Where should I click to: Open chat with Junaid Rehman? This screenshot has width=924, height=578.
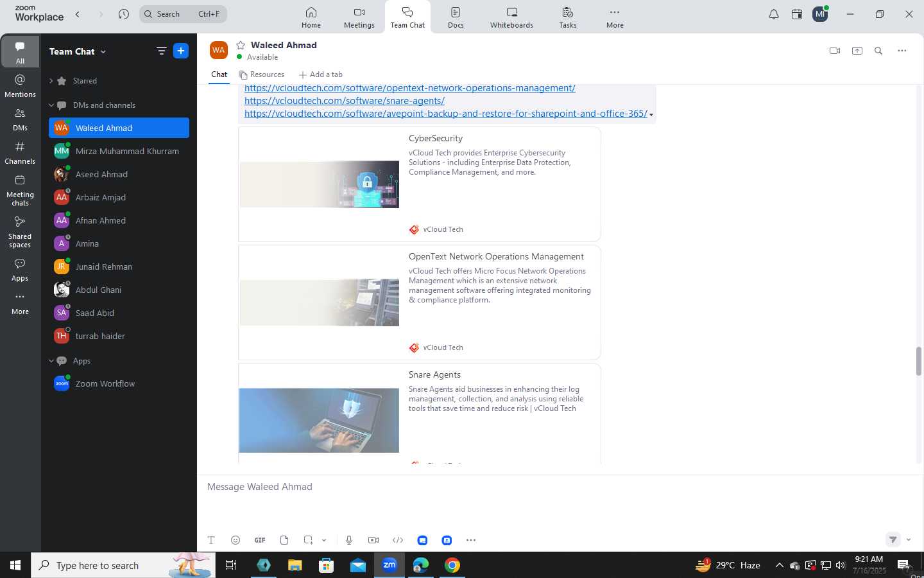point(119,267)
